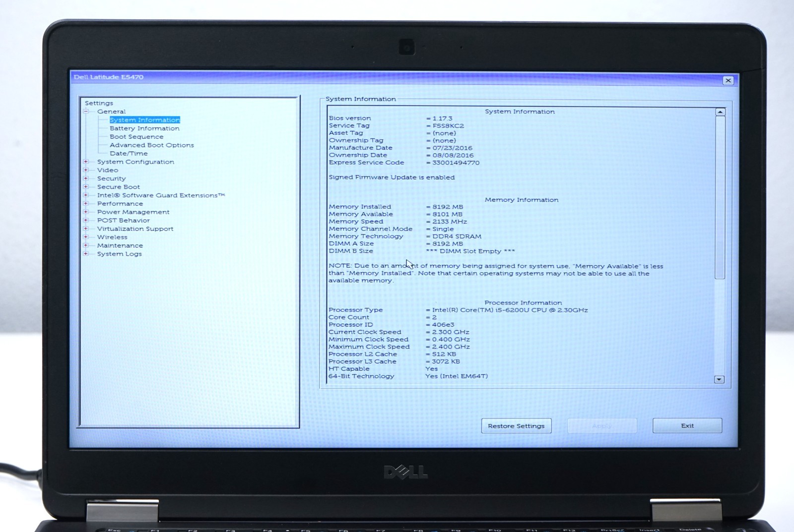794x532 pixels.
Task: Click the Ownership Date 08/08/2016
Action: pyautogui.click(x=453, y=155)
